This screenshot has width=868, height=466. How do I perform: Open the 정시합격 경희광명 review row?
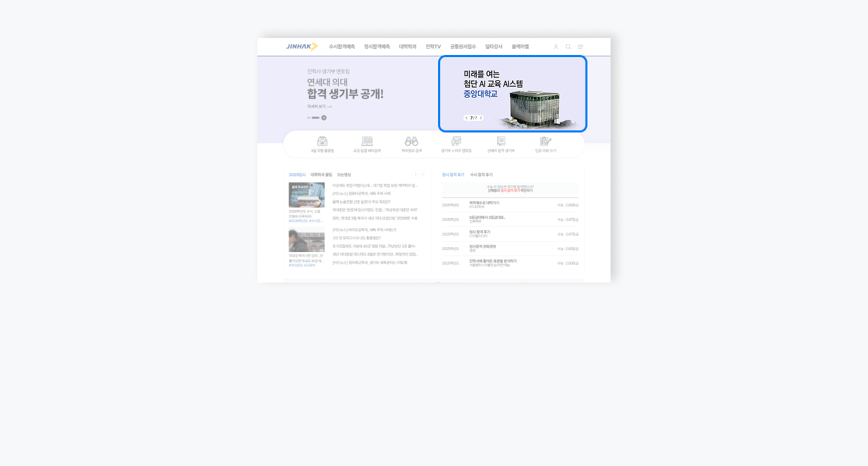coord(510,248)
